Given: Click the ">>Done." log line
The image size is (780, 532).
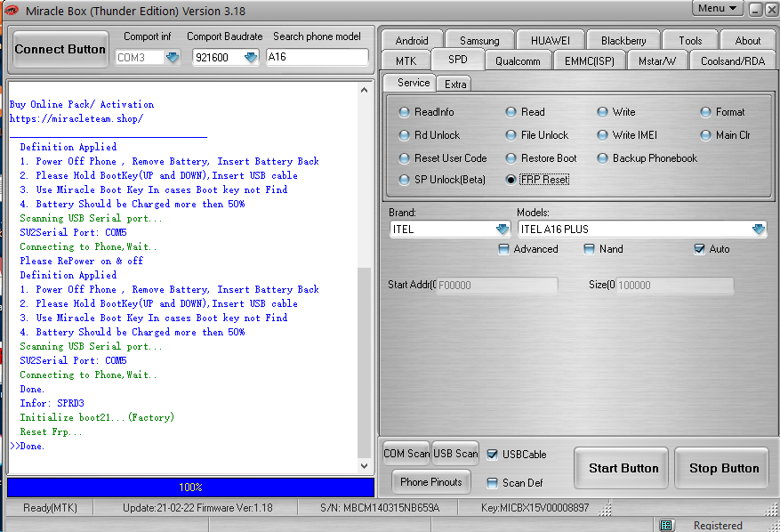Looking at the screenshot, I should 28,446.
